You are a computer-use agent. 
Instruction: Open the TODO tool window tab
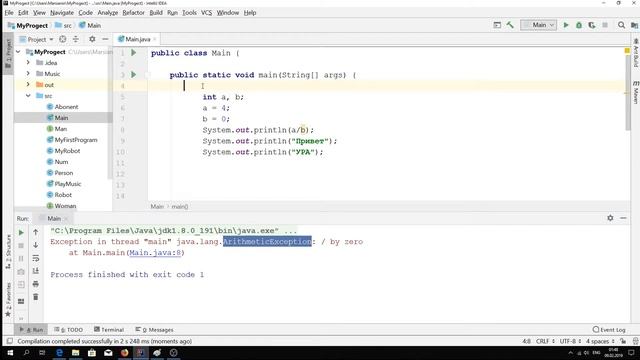tap(69, 330)
